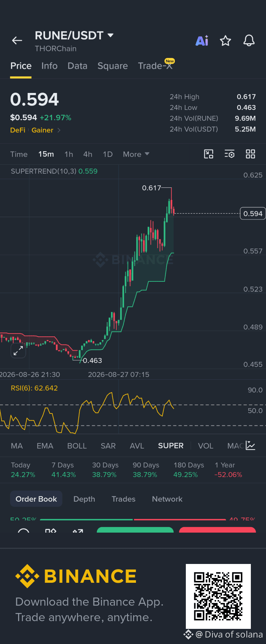Open the chart drawing tools icon
This screenshot has height=644, width=266.
(209, 154)
